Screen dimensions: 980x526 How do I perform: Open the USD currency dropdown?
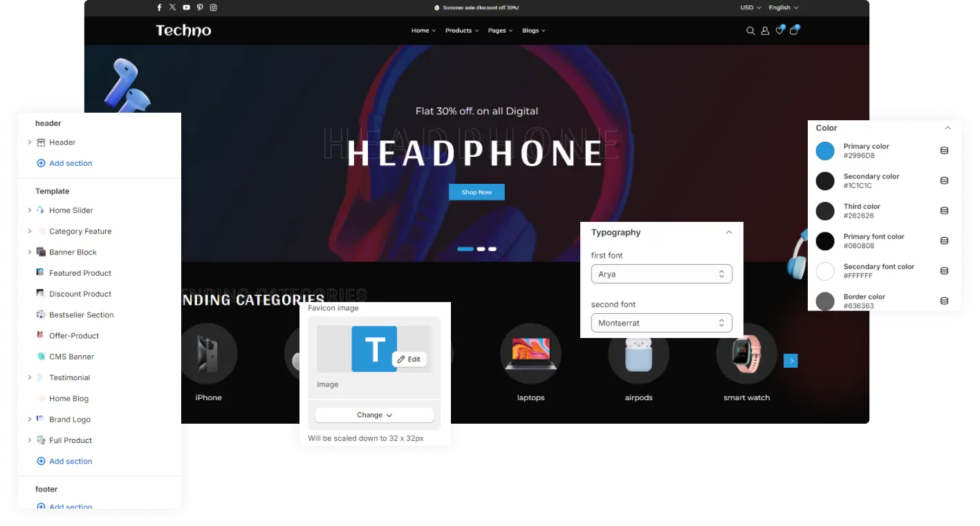(x=751, y=8)
